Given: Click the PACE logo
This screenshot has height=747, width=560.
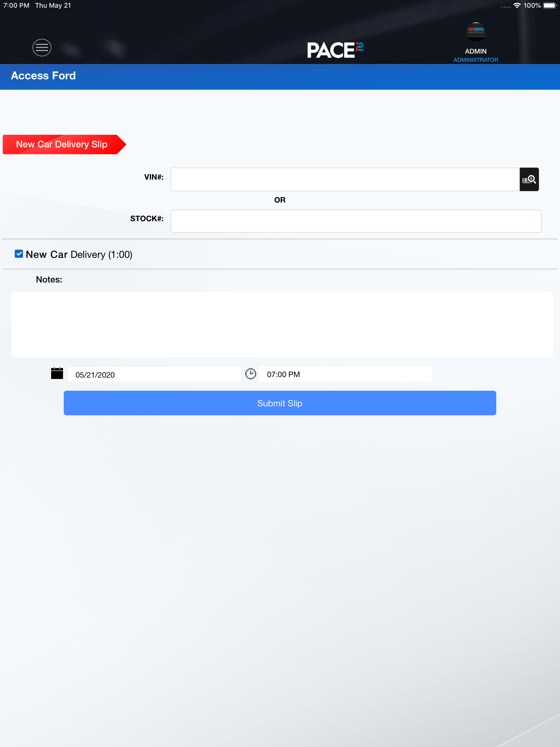Looking at the screenshot, I should point(336,50).
